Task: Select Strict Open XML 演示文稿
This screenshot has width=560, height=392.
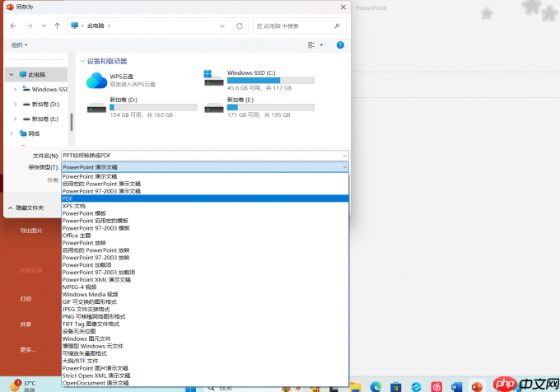Action: (205, 376)
